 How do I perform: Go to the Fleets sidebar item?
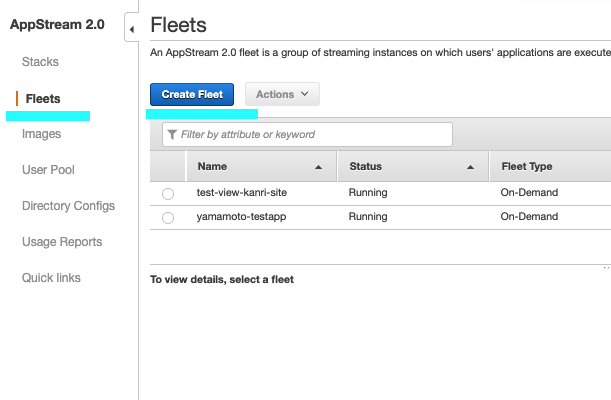[x=43, y=99]
